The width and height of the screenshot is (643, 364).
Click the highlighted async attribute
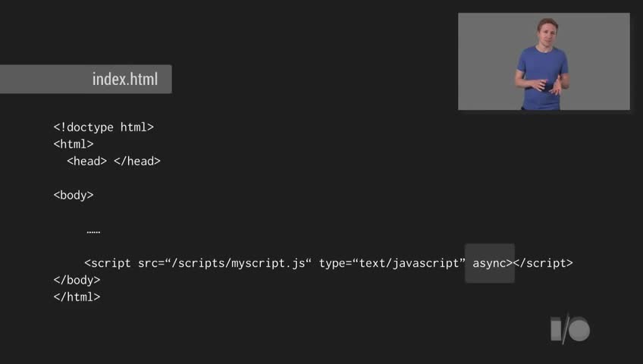coord(489,263)
